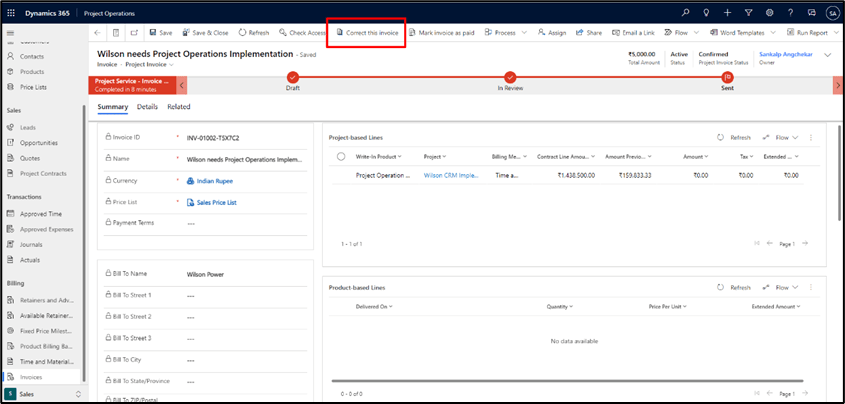Open the Indian Rupee currency link
The width and height of the screenshot is (845, 404).
point(214,181)
